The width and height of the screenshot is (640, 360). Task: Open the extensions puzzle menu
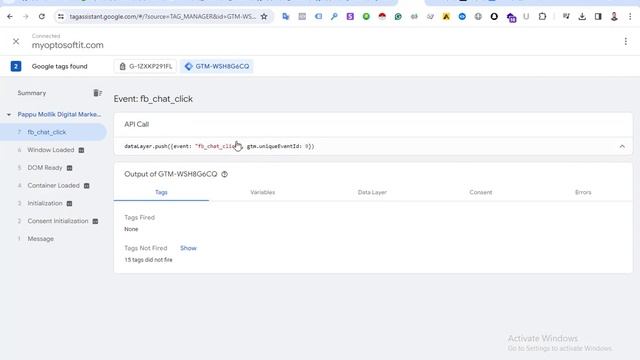tap(542, 17)
